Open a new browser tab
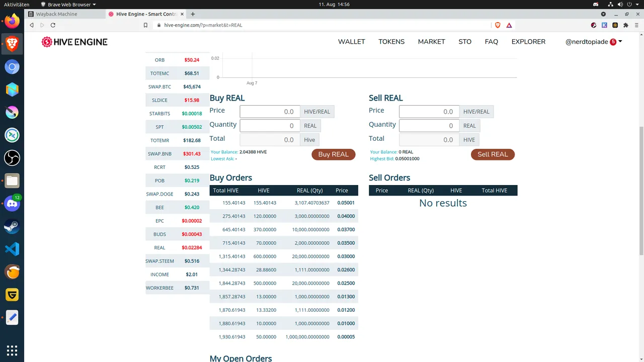The image size is (644, 362). (193, 14)
